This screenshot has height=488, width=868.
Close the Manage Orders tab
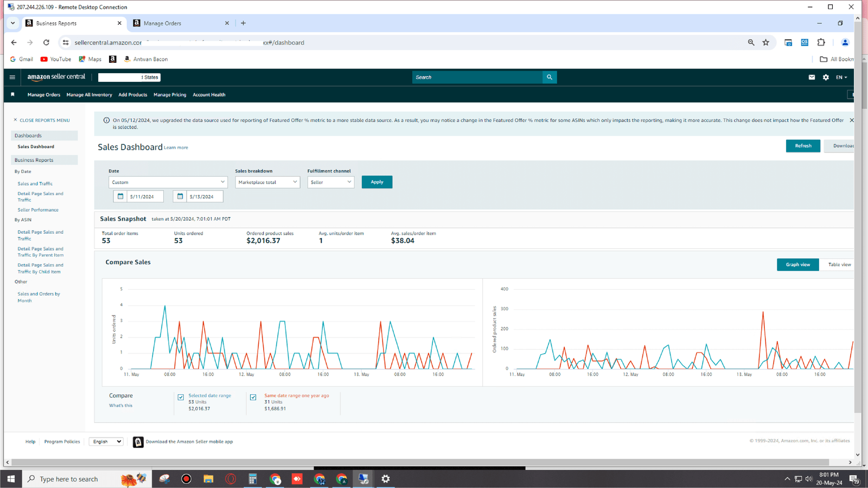point(227,23)
